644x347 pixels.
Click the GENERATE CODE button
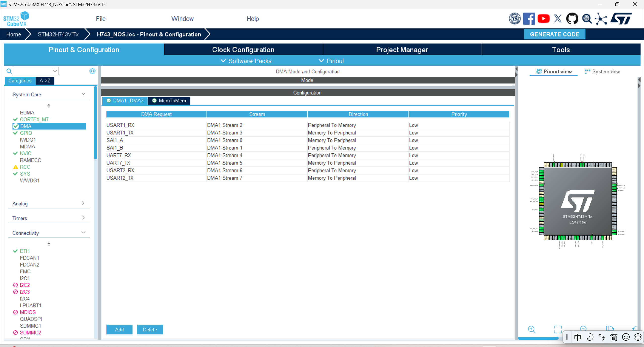click(x=554, y=34)
